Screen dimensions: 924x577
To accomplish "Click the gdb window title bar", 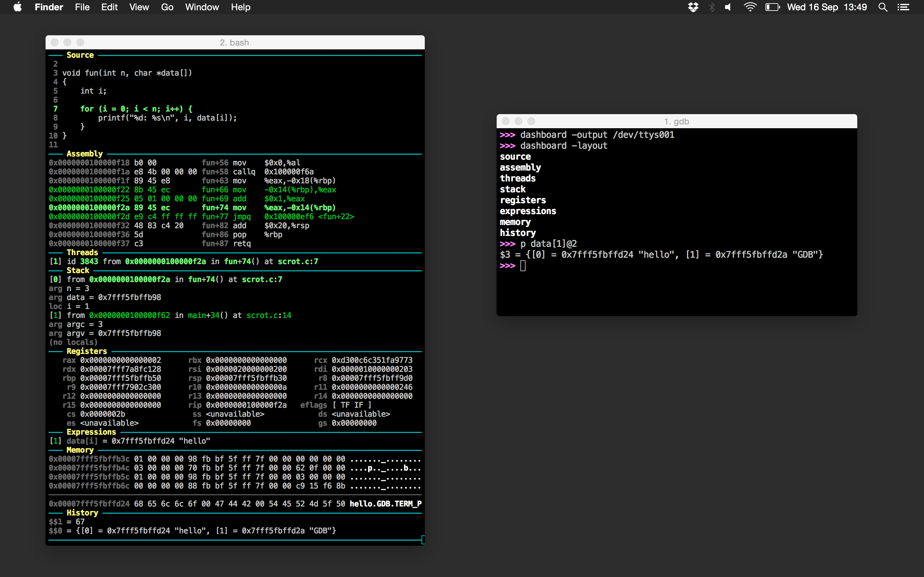I will (676, 121).
